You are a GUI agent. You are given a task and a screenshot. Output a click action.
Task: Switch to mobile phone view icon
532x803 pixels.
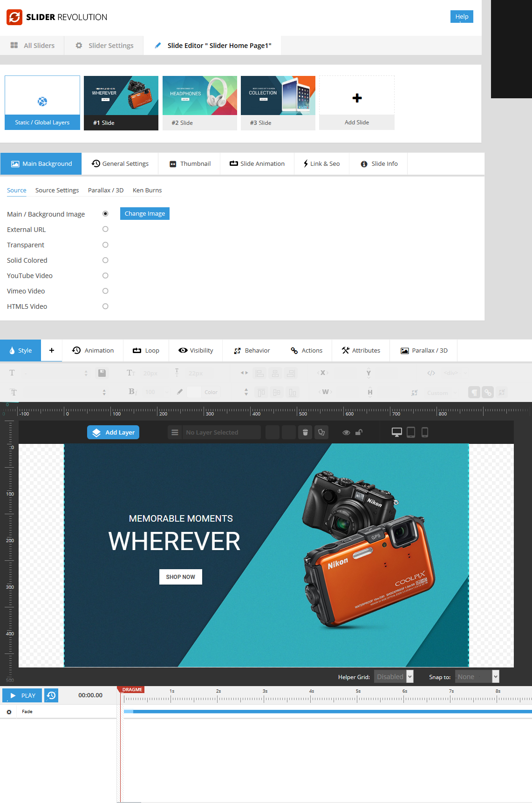point(425,432)
